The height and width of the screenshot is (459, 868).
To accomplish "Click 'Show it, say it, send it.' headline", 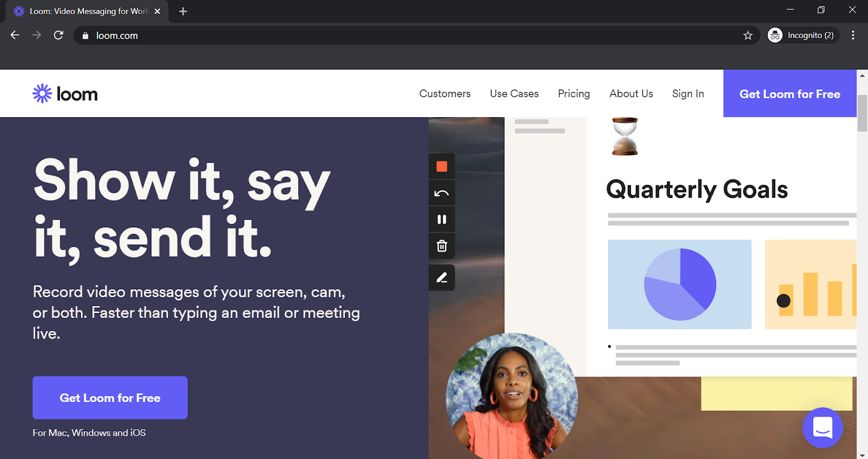I will [x=182, y=208].
